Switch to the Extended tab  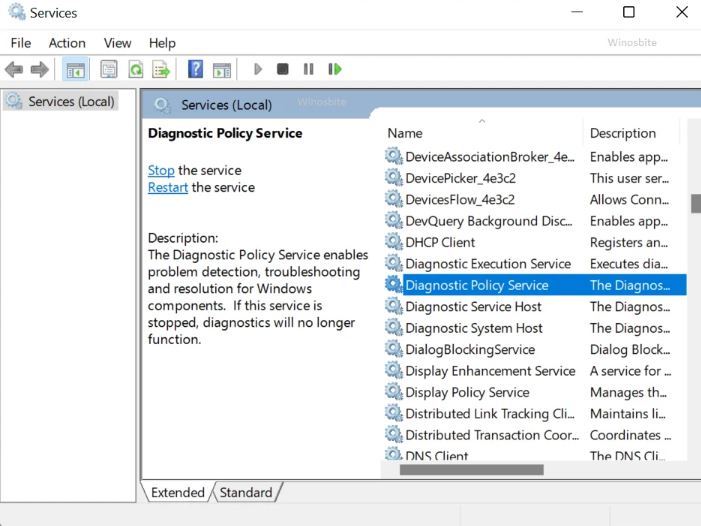tap(177, 492)
